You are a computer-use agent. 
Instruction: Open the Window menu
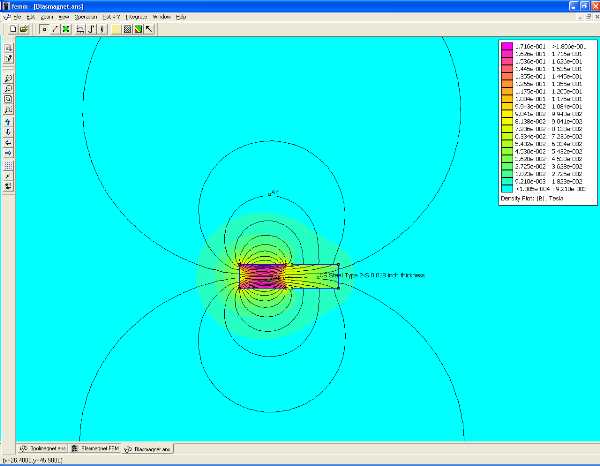click(161, 17)
